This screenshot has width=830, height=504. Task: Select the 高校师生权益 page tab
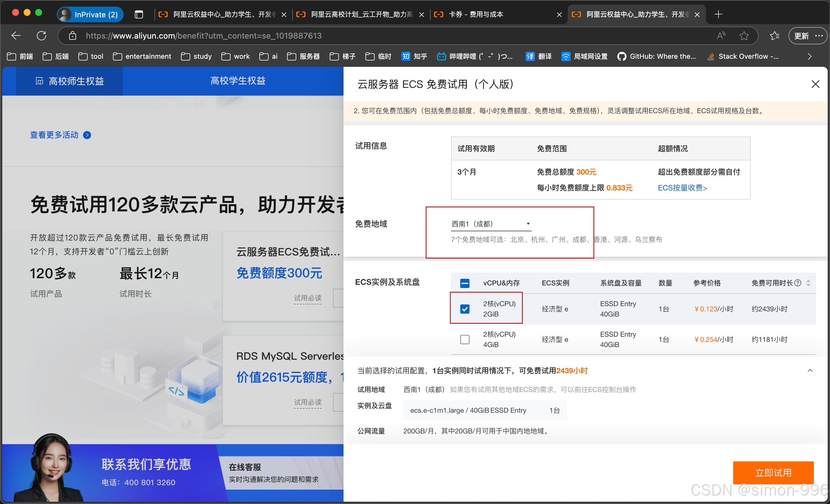coord(70,81)
